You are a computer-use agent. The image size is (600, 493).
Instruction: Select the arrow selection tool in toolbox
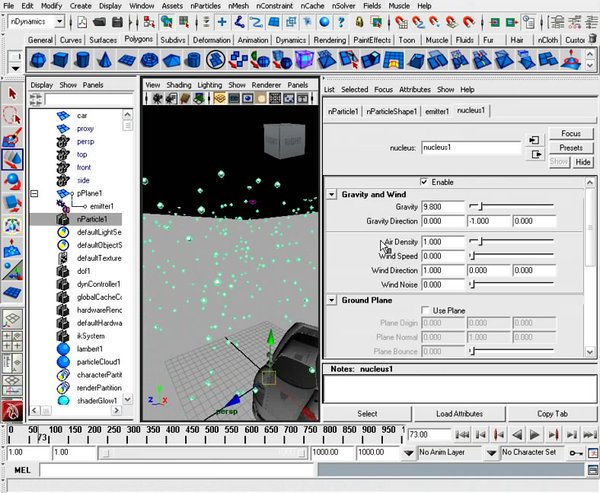click(12, 93)
